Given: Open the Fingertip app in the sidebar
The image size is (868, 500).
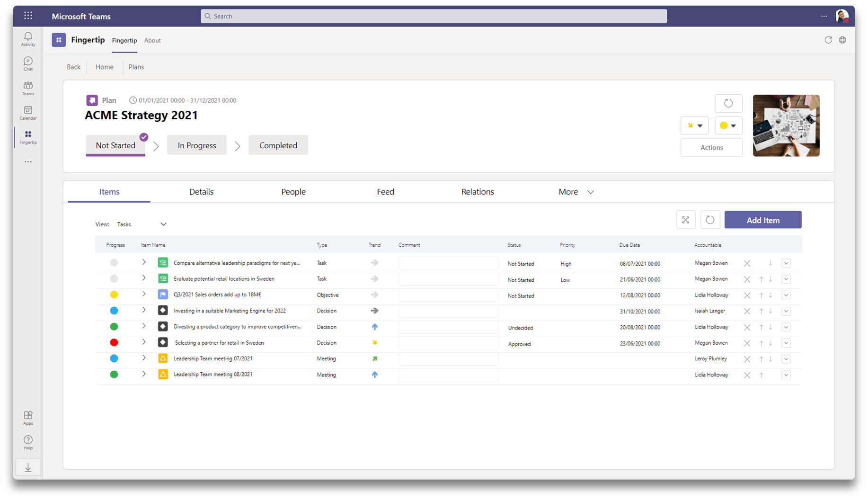Looking at the screenshot, I should click(28, 138).
